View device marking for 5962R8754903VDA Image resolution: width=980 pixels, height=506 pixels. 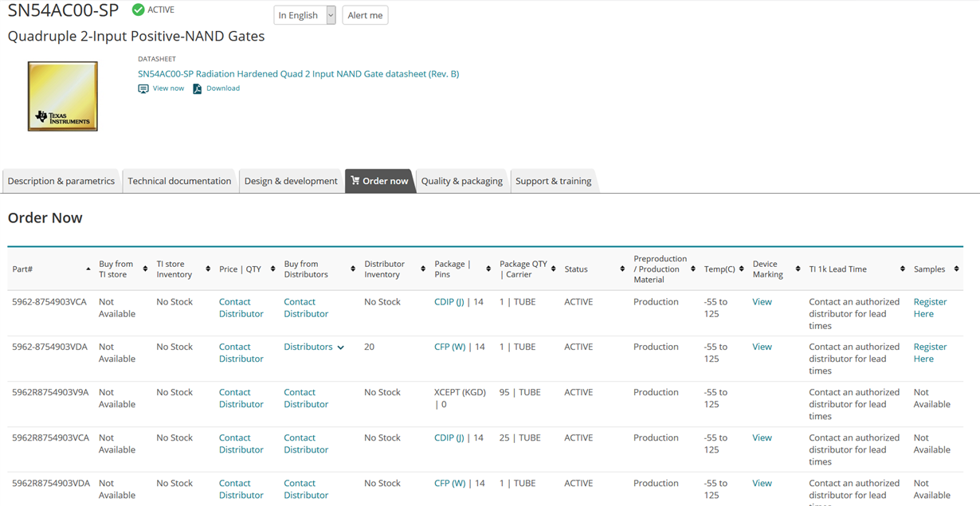pos(762,484)
